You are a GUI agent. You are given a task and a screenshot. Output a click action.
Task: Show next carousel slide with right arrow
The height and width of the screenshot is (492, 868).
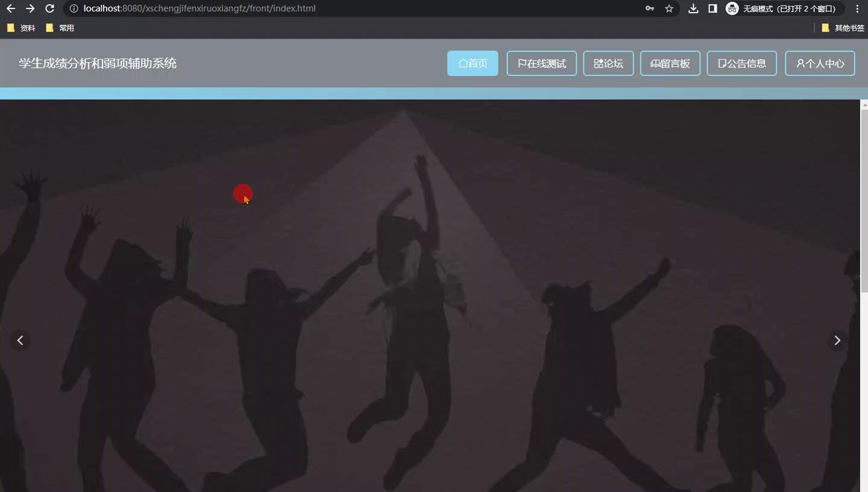837,341
